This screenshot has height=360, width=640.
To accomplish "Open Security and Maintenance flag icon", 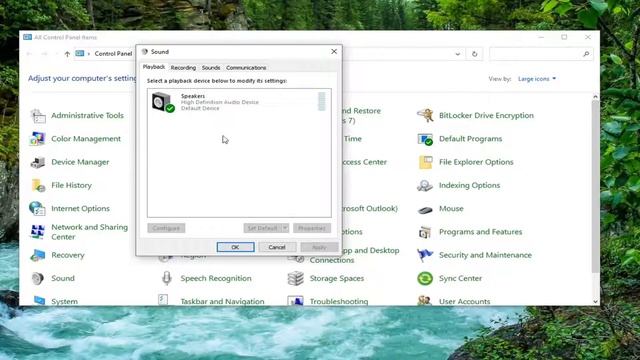I will tap(424, 255).
